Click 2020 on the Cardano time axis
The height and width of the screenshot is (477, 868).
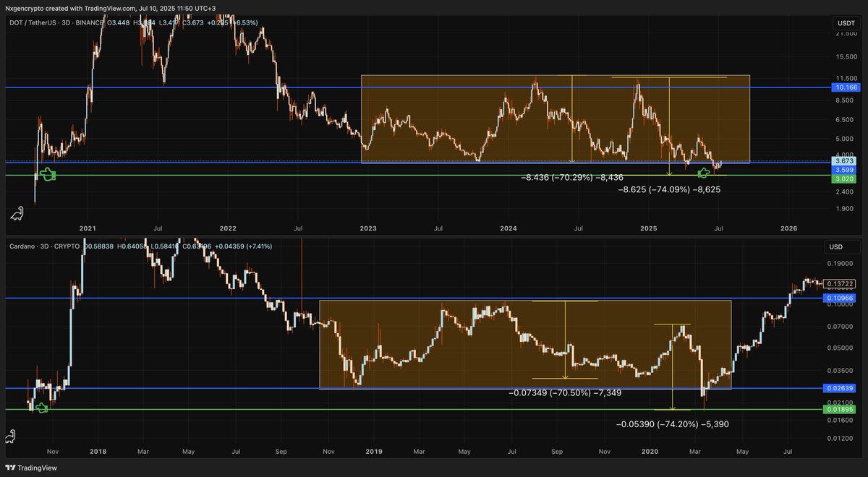(651, 452)
